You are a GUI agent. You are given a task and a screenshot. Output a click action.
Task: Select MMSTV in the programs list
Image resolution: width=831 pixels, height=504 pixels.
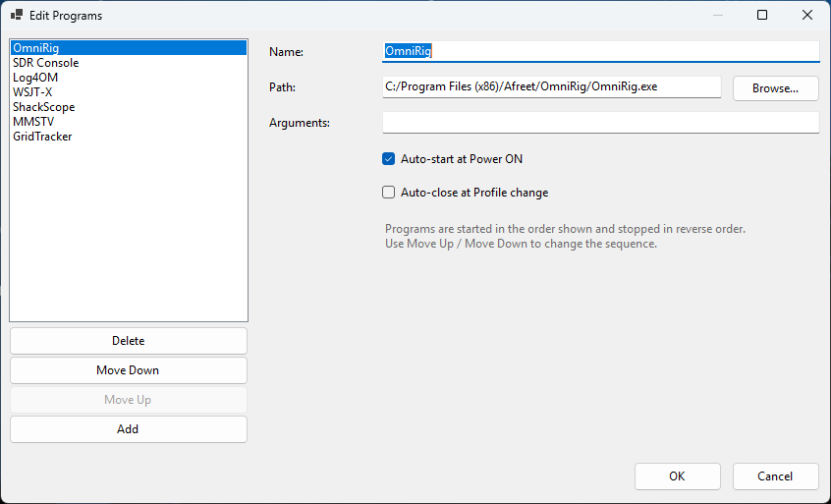[129, 122]
